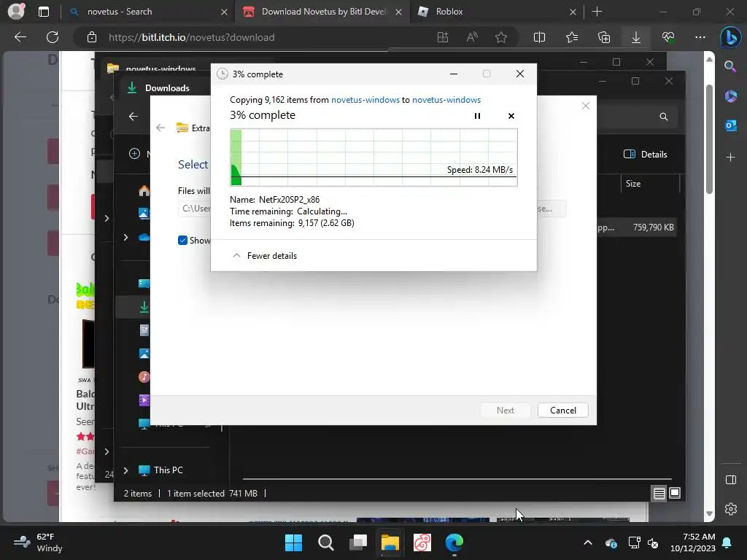
Task: Open File Explorer from taskbar
Action: 390,542
